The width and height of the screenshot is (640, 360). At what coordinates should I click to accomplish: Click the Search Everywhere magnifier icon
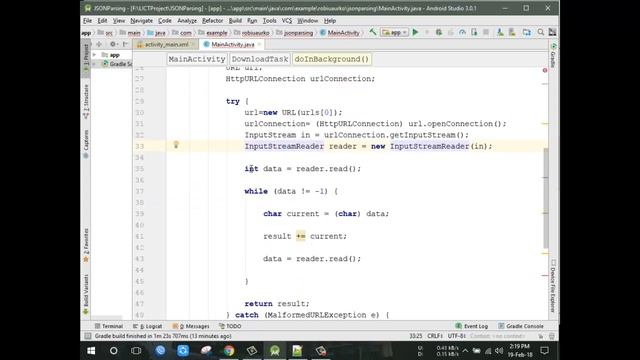pyautogui.click(x=541, y=32)
